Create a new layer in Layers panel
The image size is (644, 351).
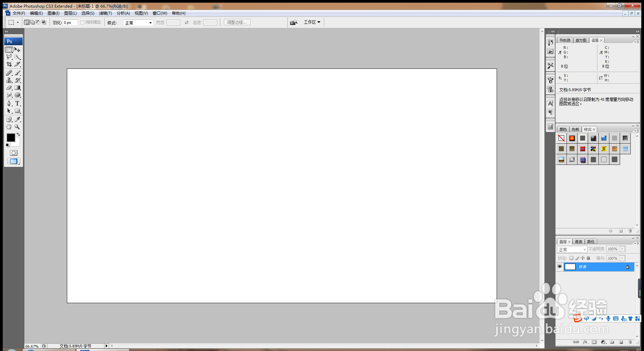(x=621, y=342)
